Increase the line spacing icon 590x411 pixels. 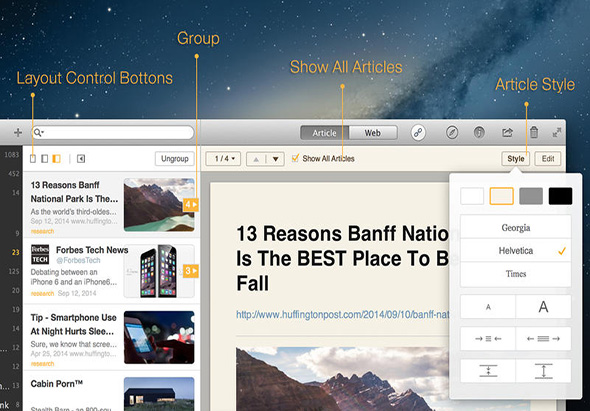point(543,371)
